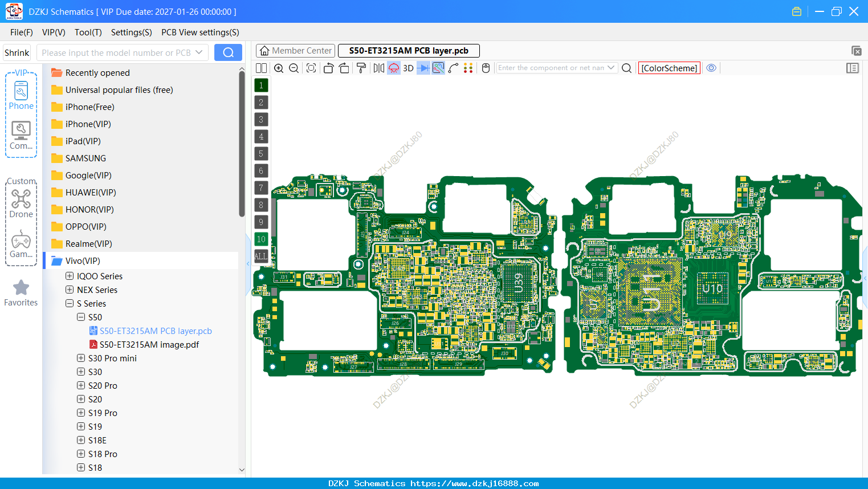The width and height of the screenshot is (868, 489).
Task: Open the component or net name dropdown
Action: pyautogui.click(x=611, y=68)
